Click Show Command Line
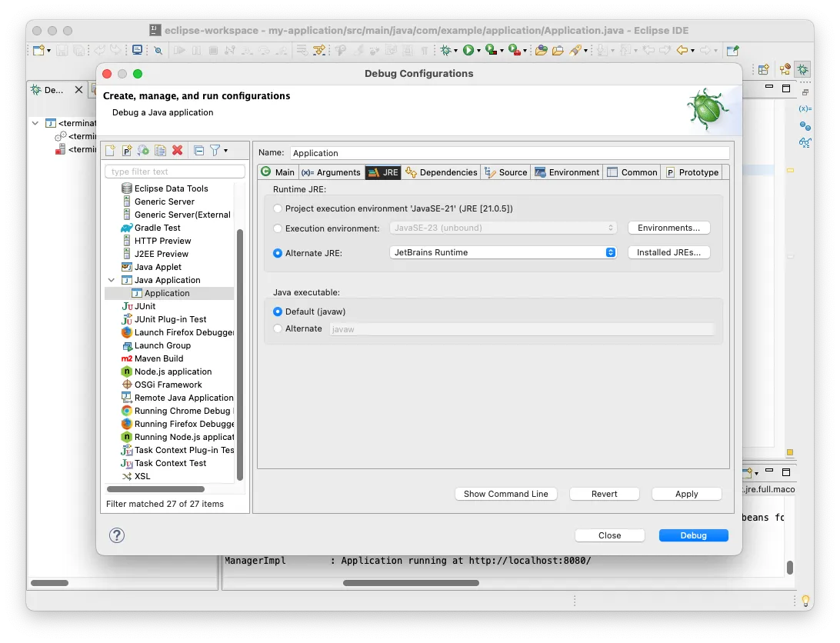840x643 pixels. 505,493
